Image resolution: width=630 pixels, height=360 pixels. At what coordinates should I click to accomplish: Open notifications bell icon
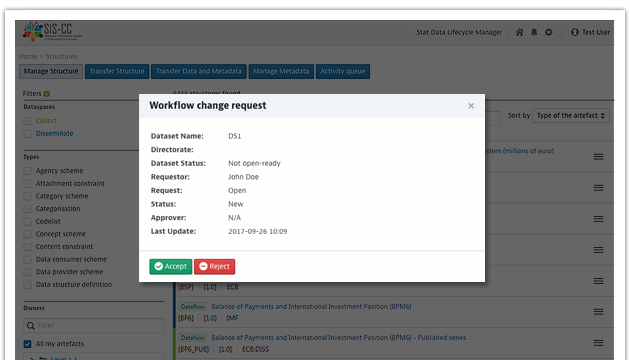point(534,32)
